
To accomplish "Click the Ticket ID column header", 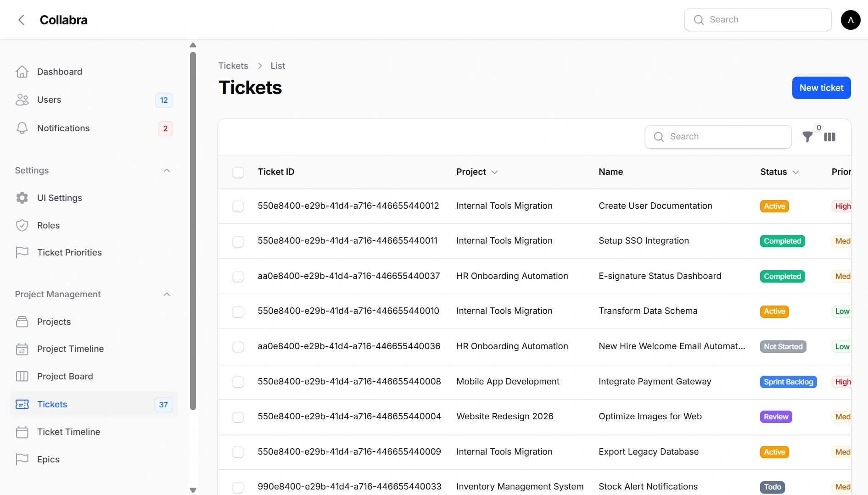I will tap(276, 172).
